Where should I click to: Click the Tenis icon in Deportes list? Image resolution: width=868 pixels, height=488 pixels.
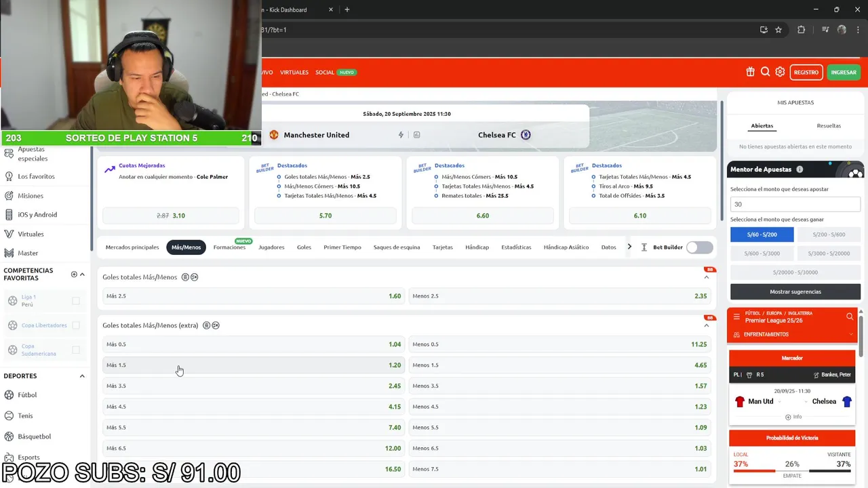[x=9, y=415]
